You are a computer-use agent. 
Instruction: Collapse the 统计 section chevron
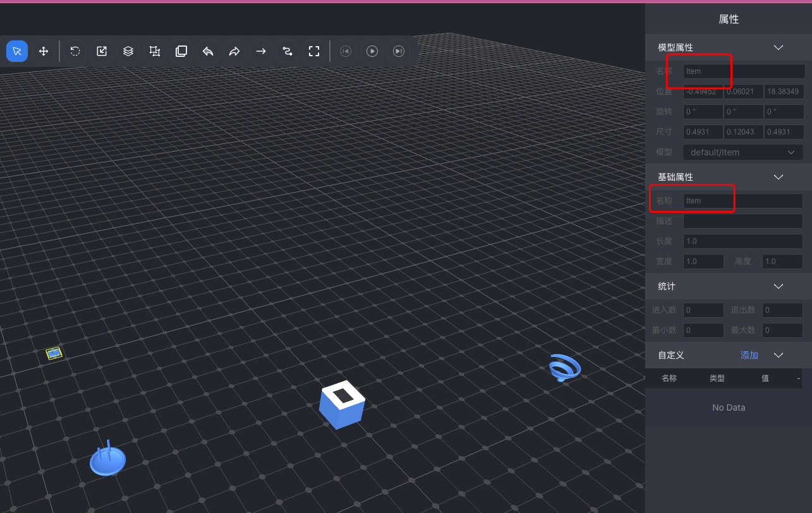click(x=779, y=286)
